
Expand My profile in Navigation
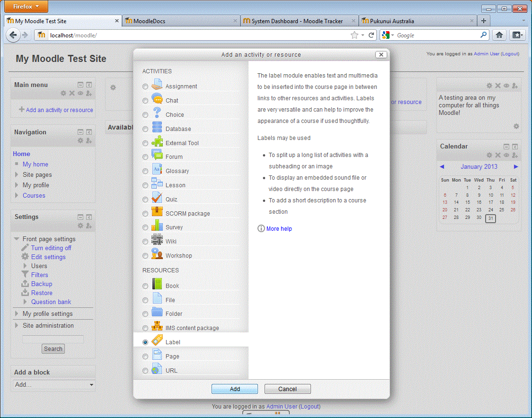(x=17, y=185)
